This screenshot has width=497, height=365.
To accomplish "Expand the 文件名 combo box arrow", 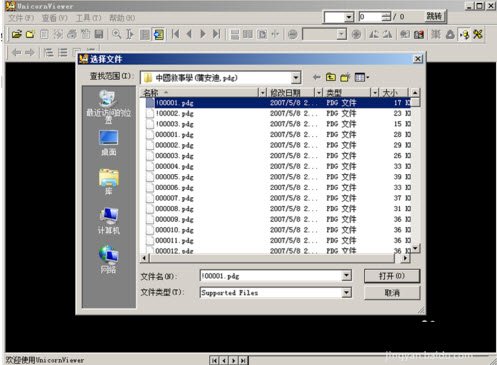I will point(347,275).
